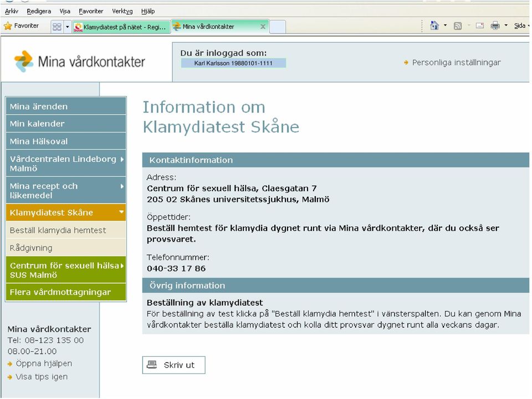
Task: Open the Hjälp menu
Action: 148,11
